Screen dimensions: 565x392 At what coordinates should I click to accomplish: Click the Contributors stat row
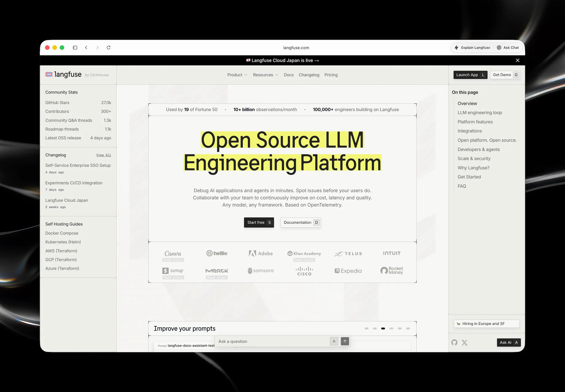click(78, 112)
